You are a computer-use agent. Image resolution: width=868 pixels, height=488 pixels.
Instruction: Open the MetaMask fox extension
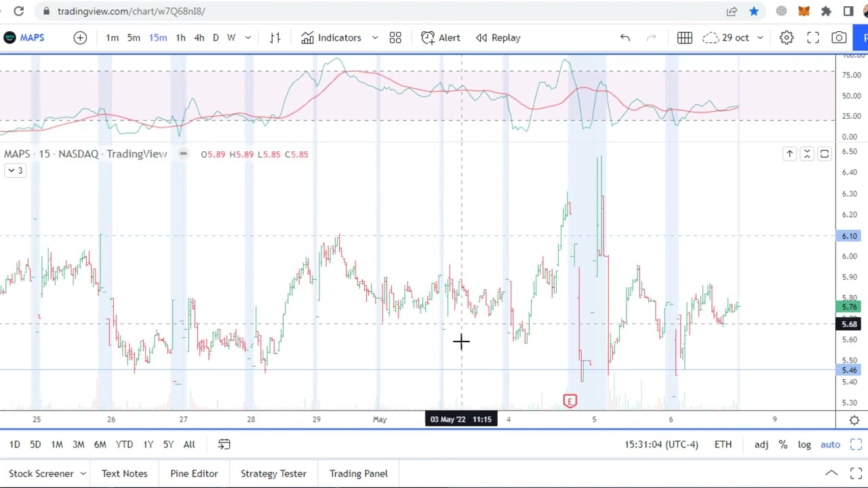(x=804, y=11)
